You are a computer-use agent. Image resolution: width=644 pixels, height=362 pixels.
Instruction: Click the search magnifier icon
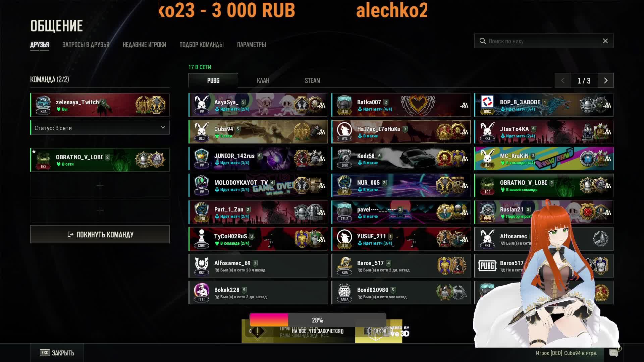point(483,41)
